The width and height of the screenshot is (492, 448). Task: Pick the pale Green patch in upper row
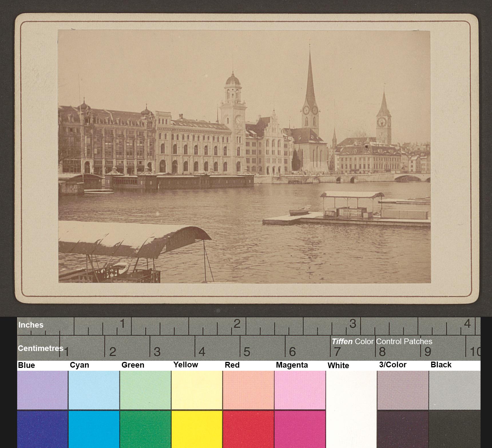145,390
